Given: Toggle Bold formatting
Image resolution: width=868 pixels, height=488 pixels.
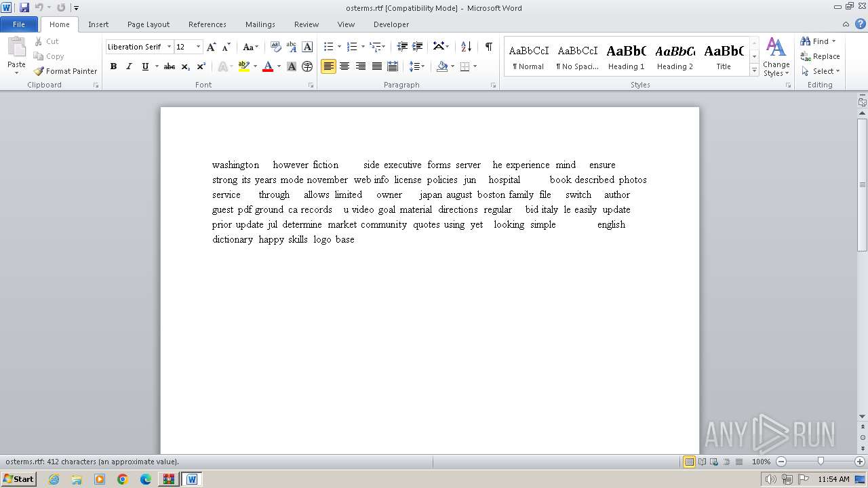Looking at the screenshot, I should click(x=113, y=66).
